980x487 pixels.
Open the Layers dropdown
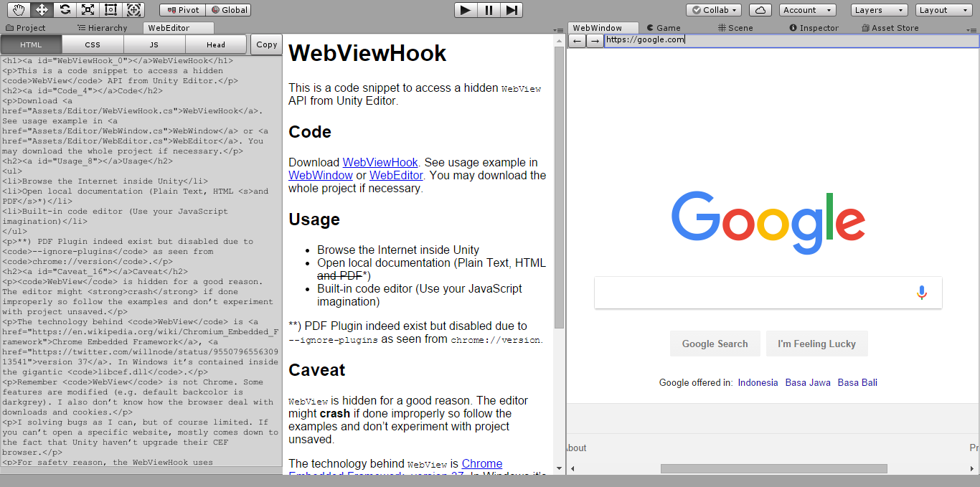[x=880, y=10]
